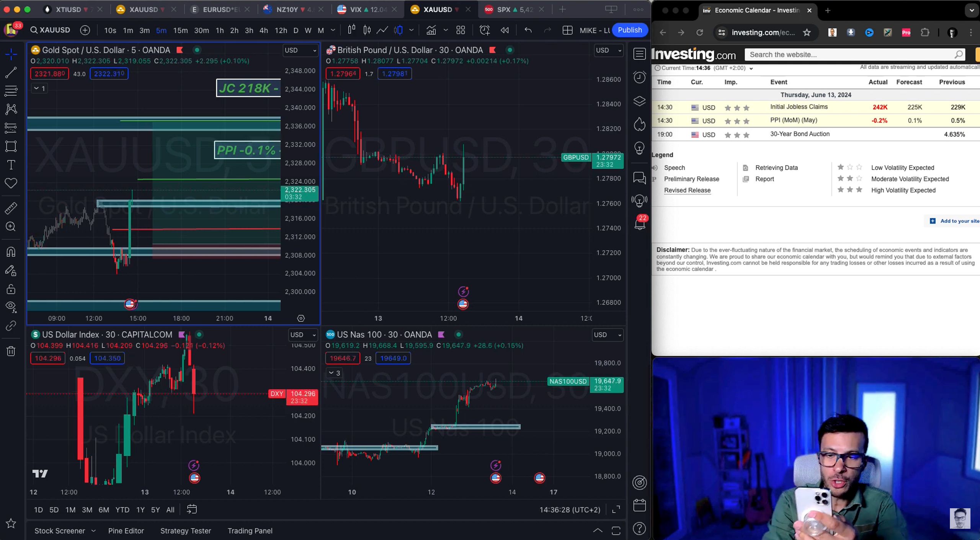
Task: Open the chart patterns tool
Action: [11, 109]
